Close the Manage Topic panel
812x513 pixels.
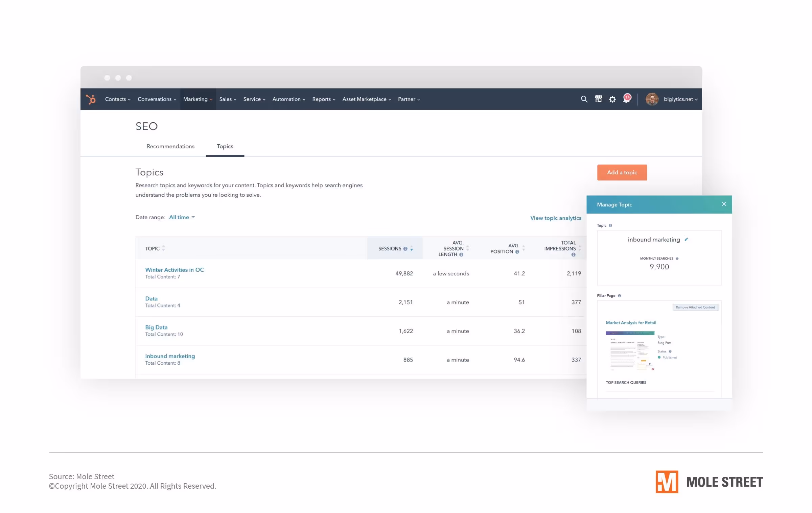[x=724, y=204]
